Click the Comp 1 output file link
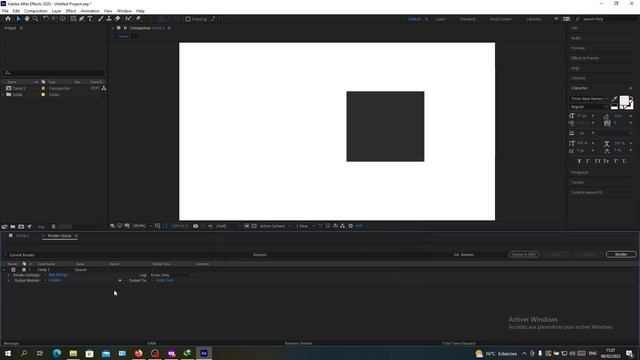640x360 pixels. (164, 280)
